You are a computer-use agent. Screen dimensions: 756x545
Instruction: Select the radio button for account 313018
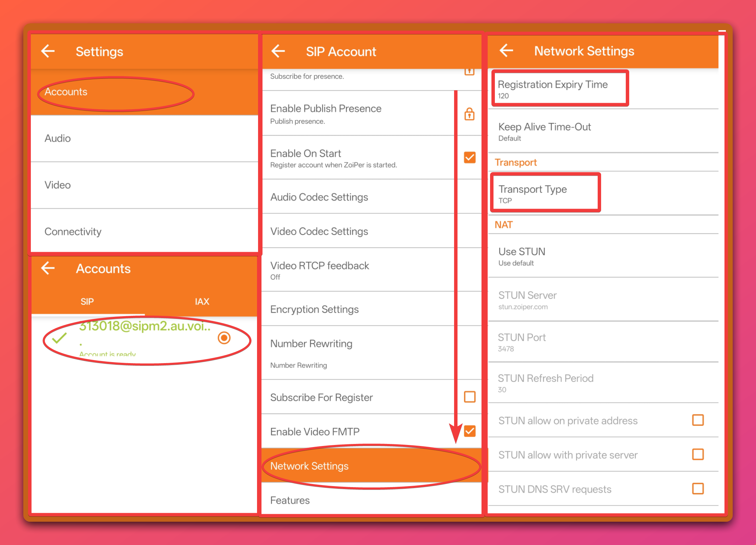coord(224,338)
